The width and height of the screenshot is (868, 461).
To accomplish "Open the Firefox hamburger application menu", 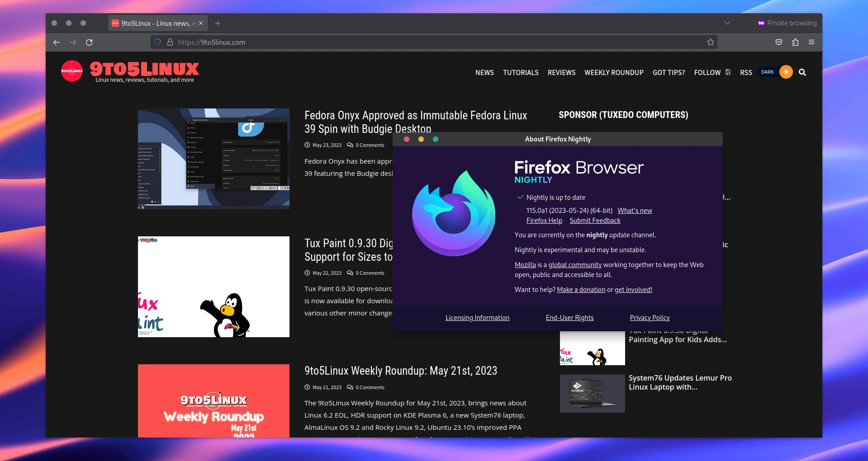I will pyautogui.click(x=811, y=42).
